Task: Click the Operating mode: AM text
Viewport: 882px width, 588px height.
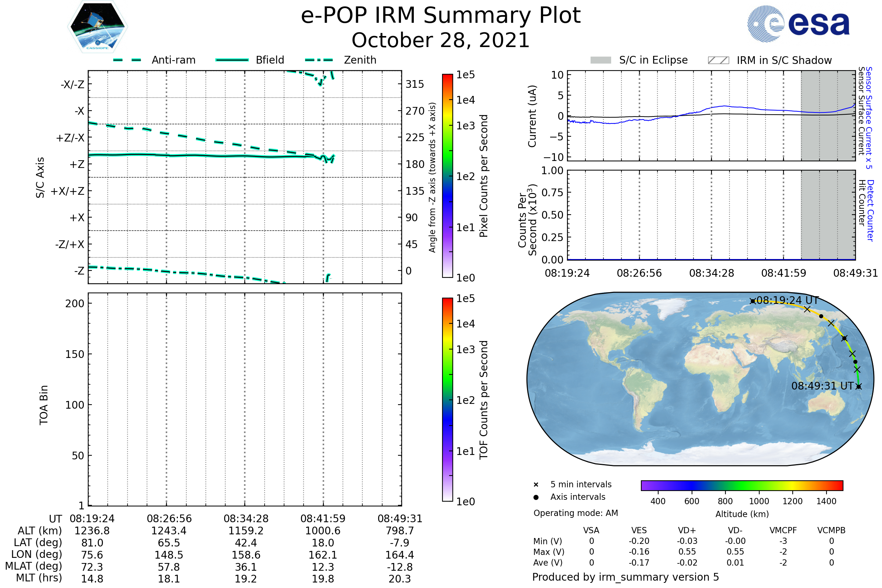Action: point(576,513)
